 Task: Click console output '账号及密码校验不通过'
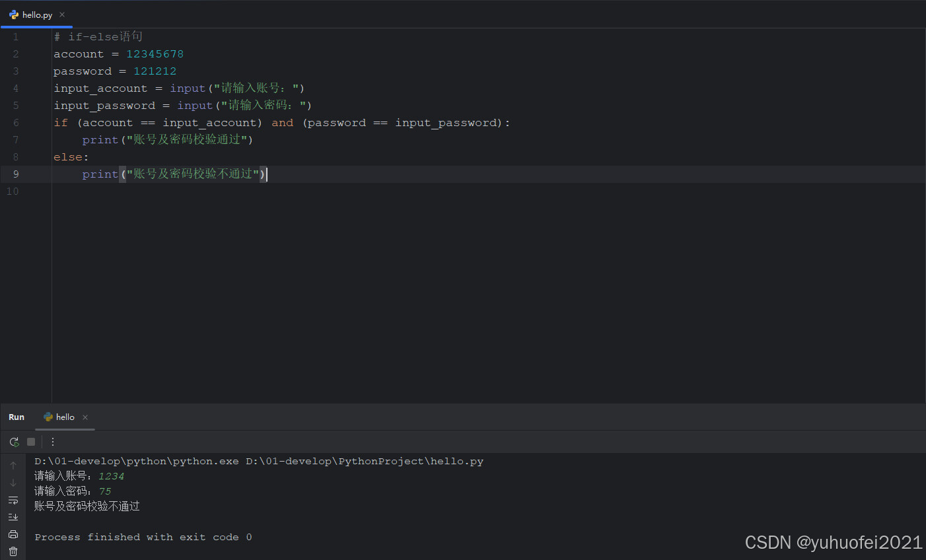(x=87, y=507)
